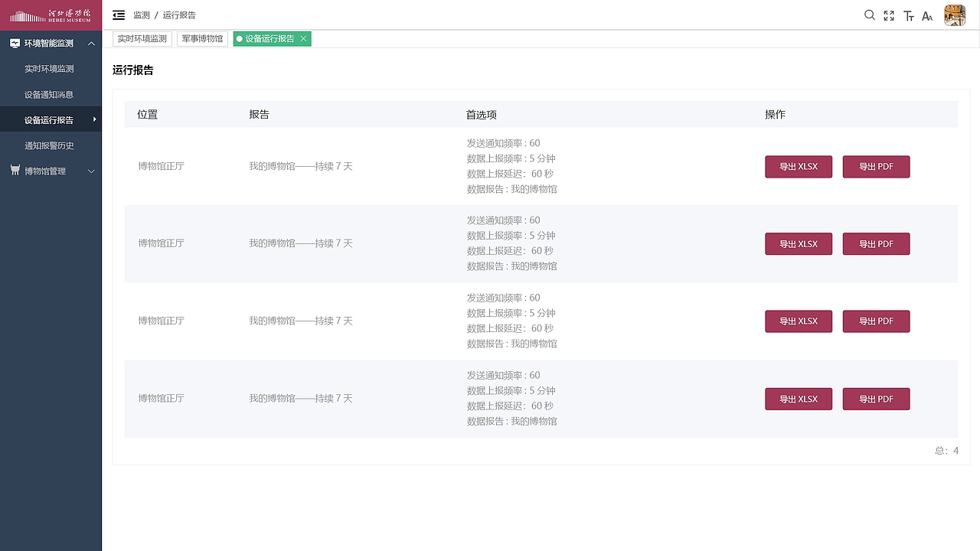
Task: Expand the 博物馆管理 sidebar section
Action: pyautogui.click(x=91, y=170)
